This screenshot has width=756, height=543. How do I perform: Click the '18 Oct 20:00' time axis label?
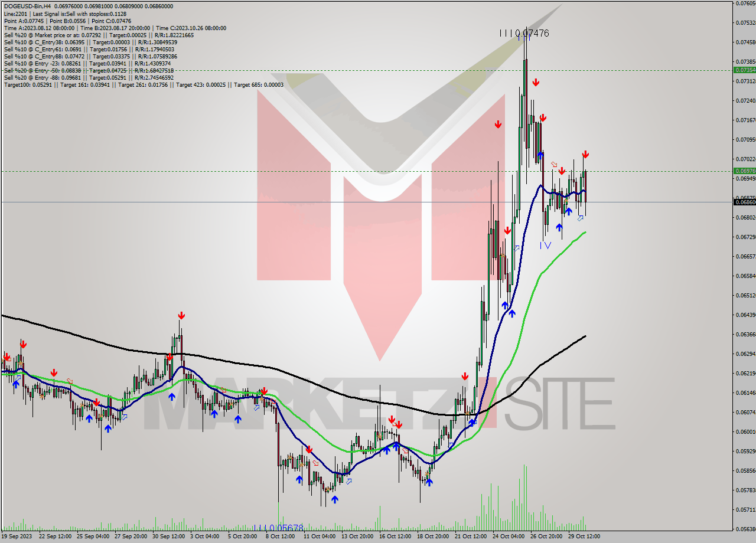434,537
